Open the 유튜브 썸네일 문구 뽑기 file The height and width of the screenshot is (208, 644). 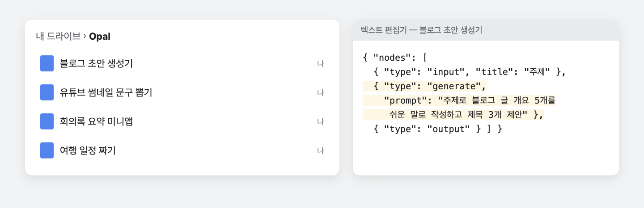tap(182, 92)
